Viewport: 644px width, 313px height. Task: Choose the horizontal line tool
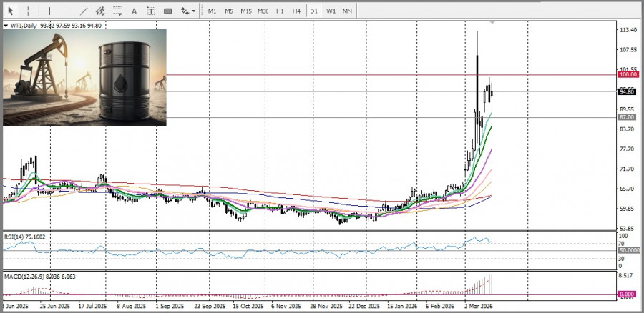click(x=67, y=11)
